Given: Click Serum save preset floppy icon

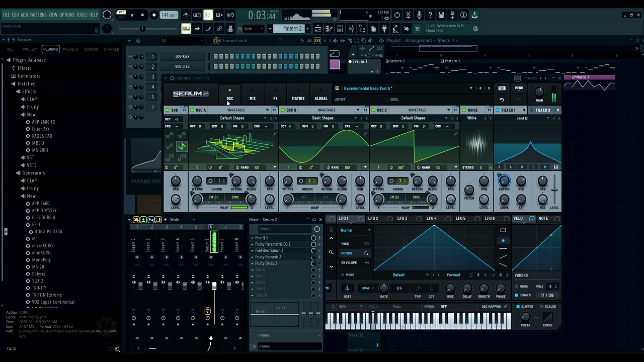Looking at the screenshot, I should (337, 88).
